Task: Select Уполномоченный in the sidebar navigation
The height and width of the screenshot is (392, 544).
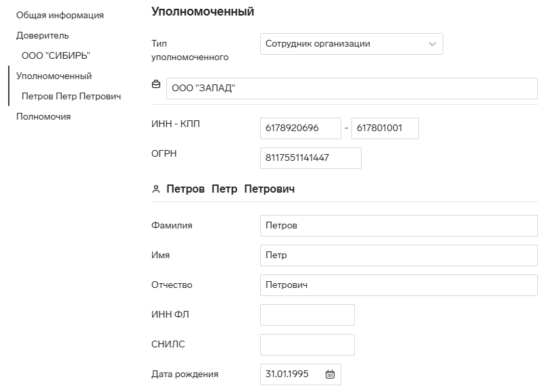Action: point(54,76)
